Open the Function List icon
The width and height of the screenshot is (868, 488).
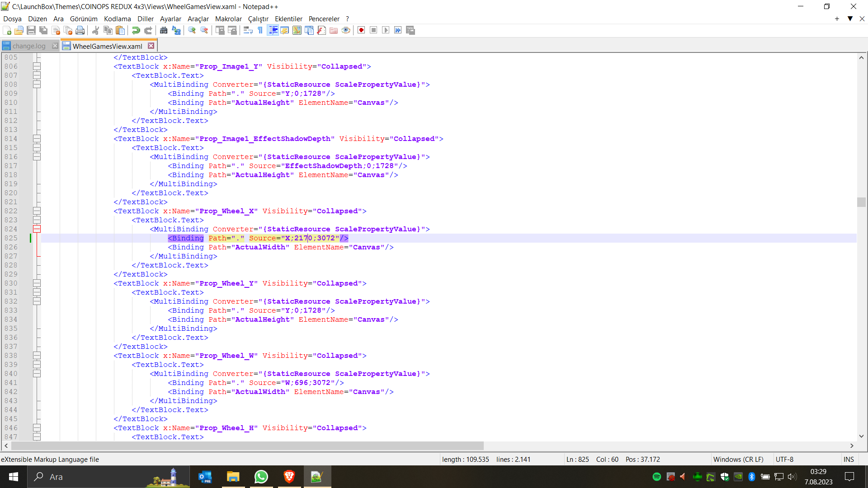[x=321, y=30]
